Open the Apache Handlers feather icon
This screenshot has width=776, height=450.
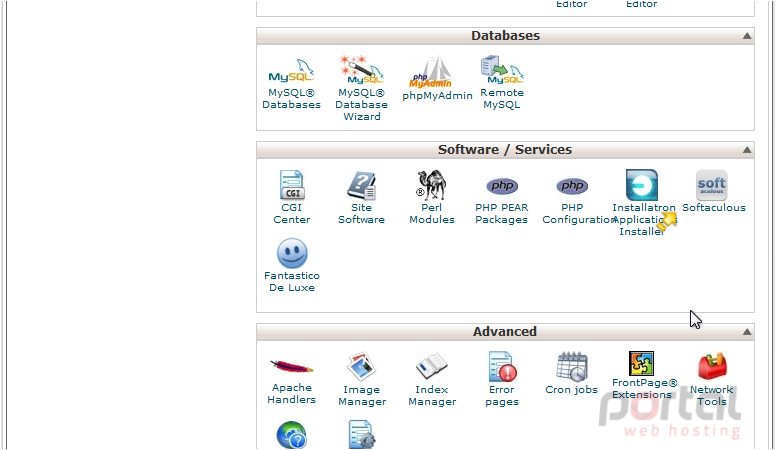point(291,366)
